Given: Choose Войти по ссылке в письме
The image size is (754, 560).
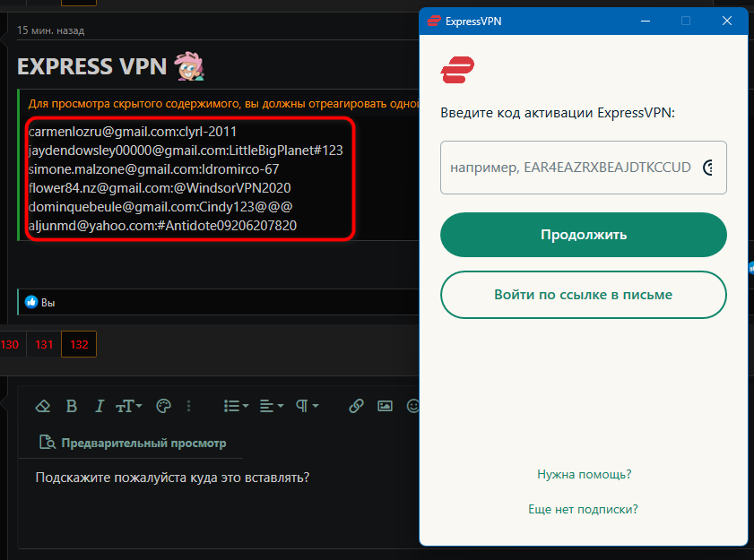Looking at the screenshot, I should point(584,295).
